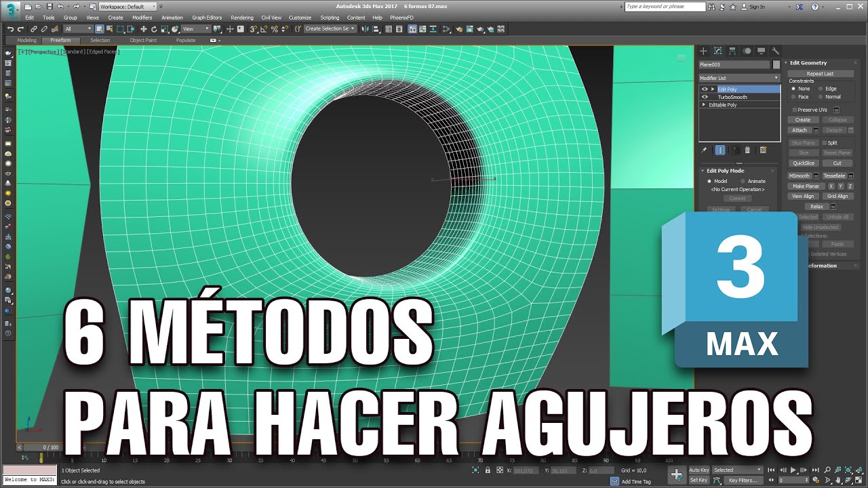Image resolution: width=868 pixels, height=488 pixels.
Task: Toggle the TurboSmooth modifier eye icon
Action: coord(705,97)
